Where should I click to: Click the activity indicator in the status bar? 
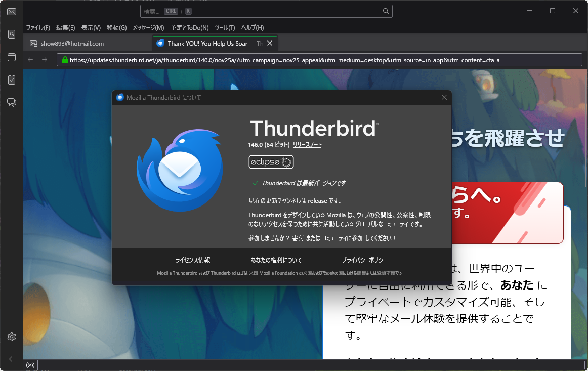30,365
